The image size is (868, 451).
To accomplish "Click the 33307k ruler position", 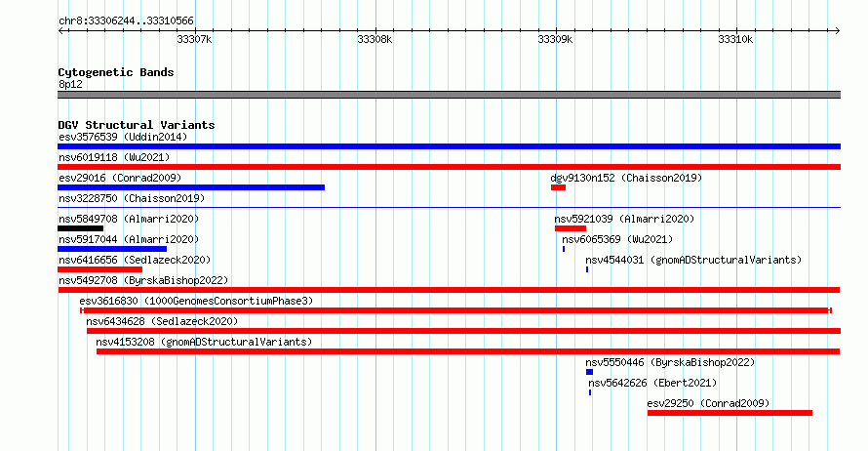I will [194, 39].
